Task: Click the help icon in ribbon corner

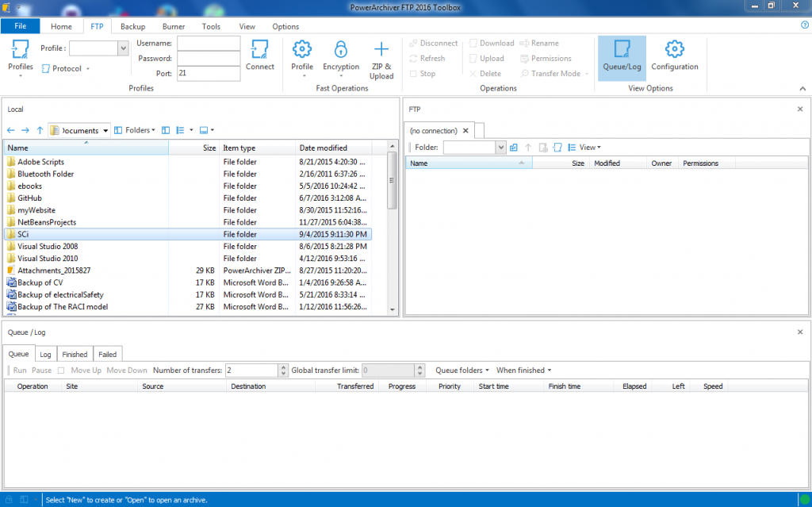Action: pos(804,25)
